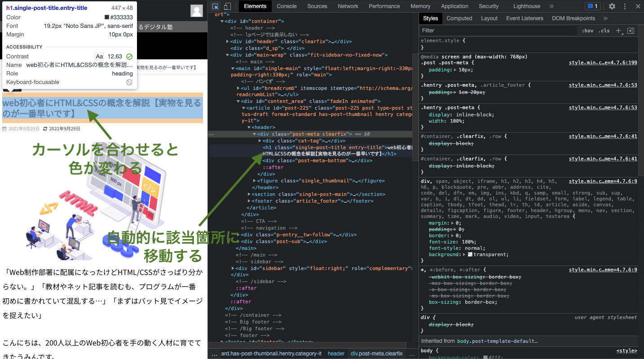Open the <style> source link for body
Screen dimensions: 644x359
pos(626,350)
